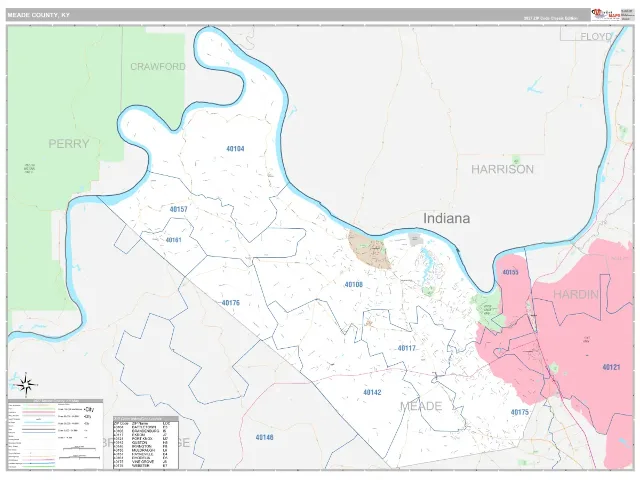
Task: Click ZIP code label 40175
Action: (x=520, y=412)
